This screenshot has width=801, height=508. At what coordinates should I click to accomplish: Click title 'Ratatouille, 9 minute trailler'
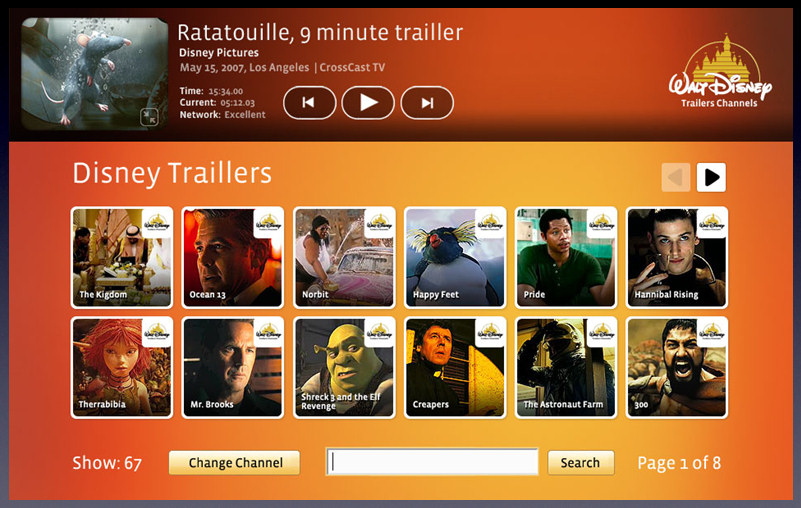(320, 33)
